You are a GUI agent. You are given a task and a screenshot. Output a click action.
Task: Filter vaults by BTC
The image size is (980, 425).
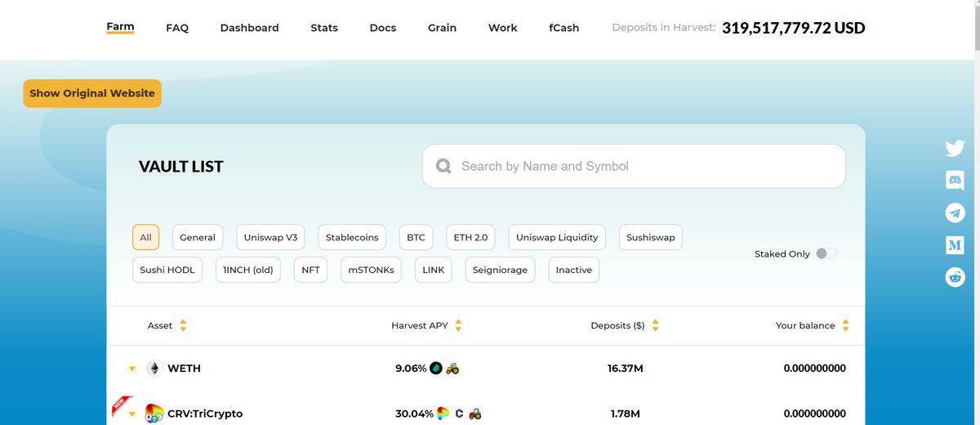[x=416, y=238]
